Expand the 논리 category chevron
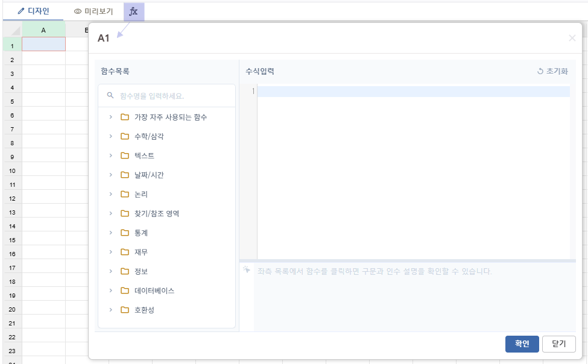 (110, 194)
